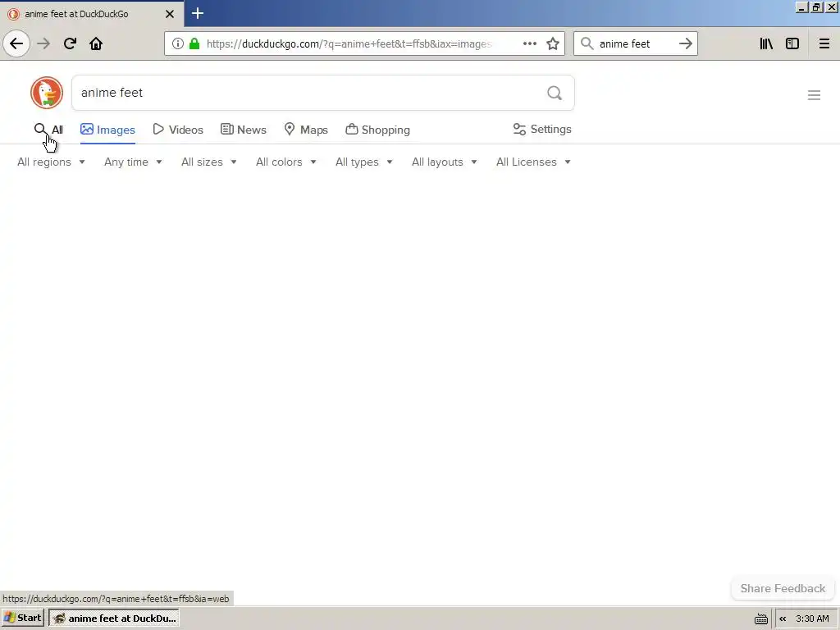Open the Firefox hamburger menu
The height and width of the screenshot is (630, 840).
coord(824,43)
